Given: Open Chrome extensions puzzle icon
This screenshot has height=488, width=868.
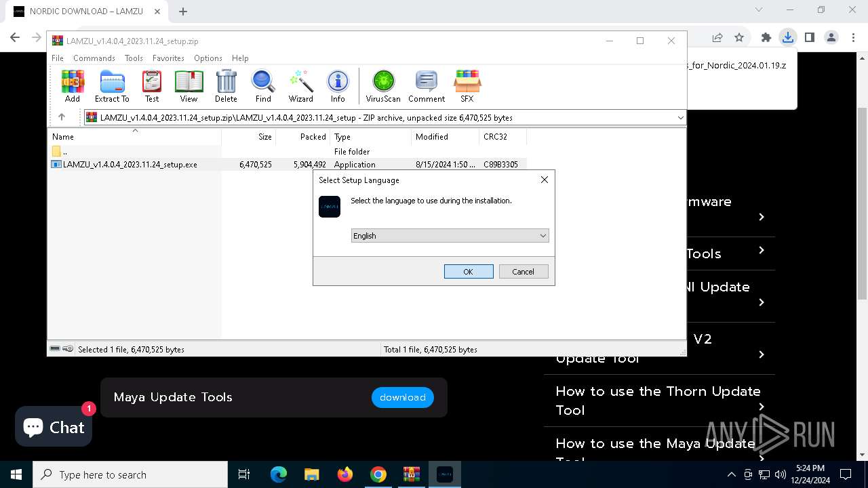Looking at the screenshot, I should point(766,37).
